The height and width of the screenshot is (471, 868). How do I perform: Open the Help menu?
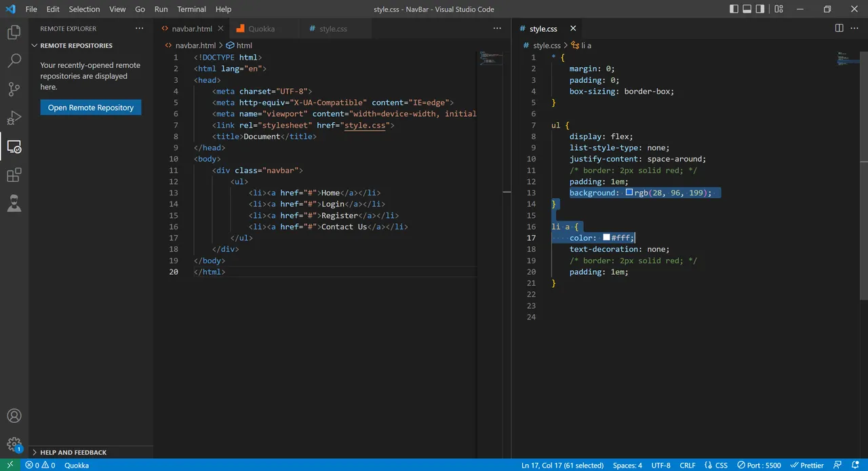tap(223, 9)
